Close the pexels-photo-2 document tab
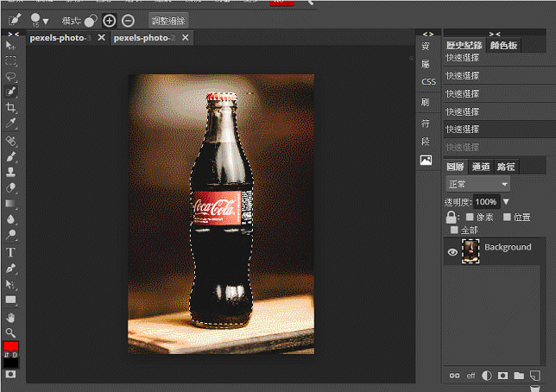This screenshot has width=556, height=392. (186, 38)
